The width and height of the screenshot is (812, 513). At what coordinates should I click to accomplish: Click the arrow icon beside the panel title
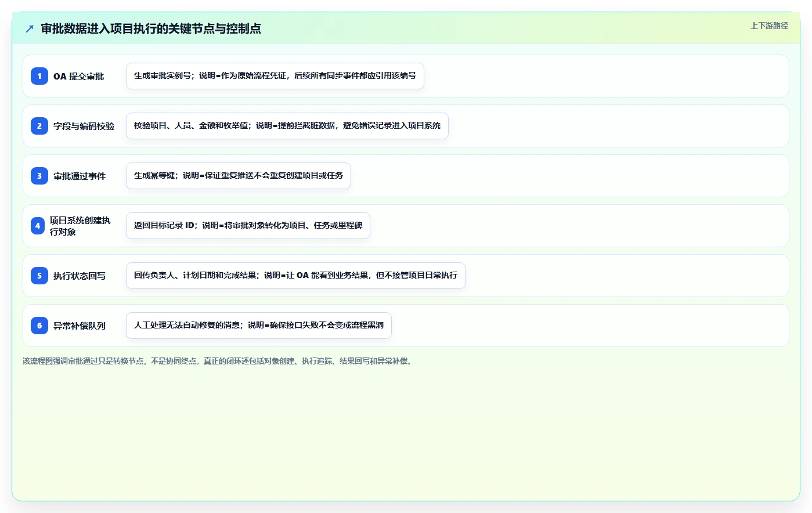[x=30, y=28]
